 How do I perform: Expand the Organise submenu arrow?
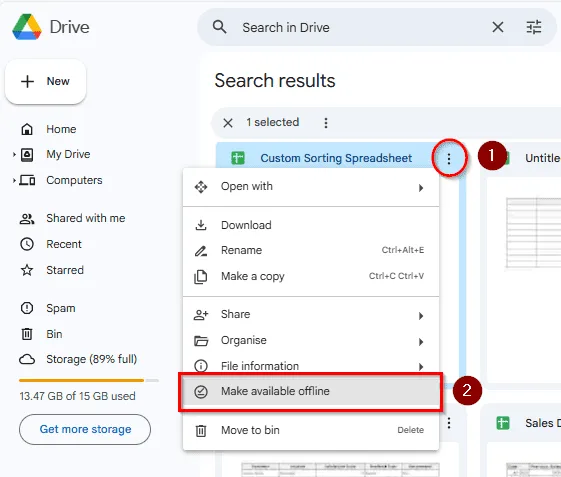tap(421, 342)
